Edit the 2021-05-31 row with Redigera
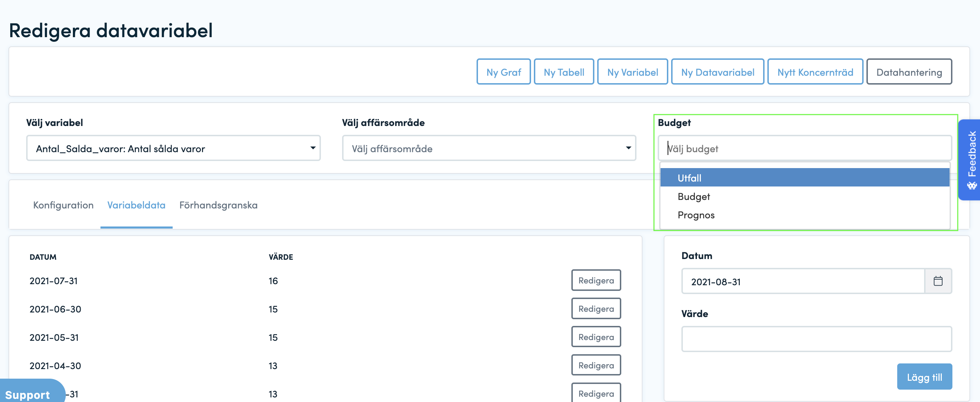This screenshot has height=402, width=980. click(x=596, y=337)
